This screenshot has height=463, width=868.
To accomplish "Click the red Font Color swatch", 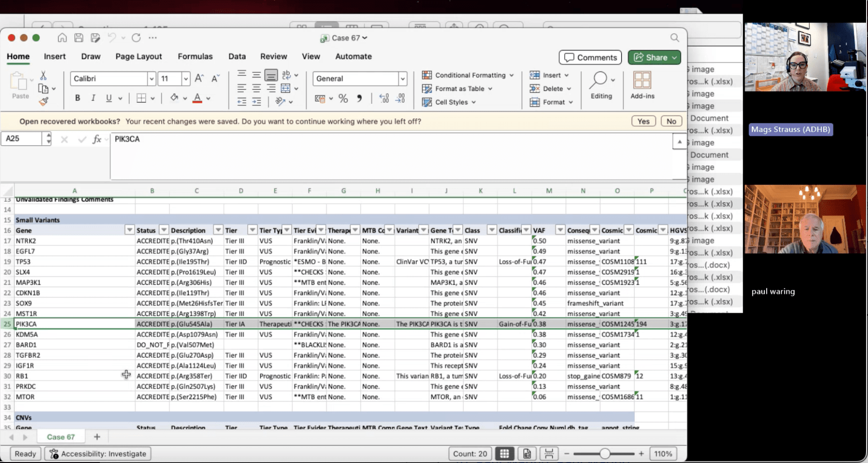I will 197,98.
